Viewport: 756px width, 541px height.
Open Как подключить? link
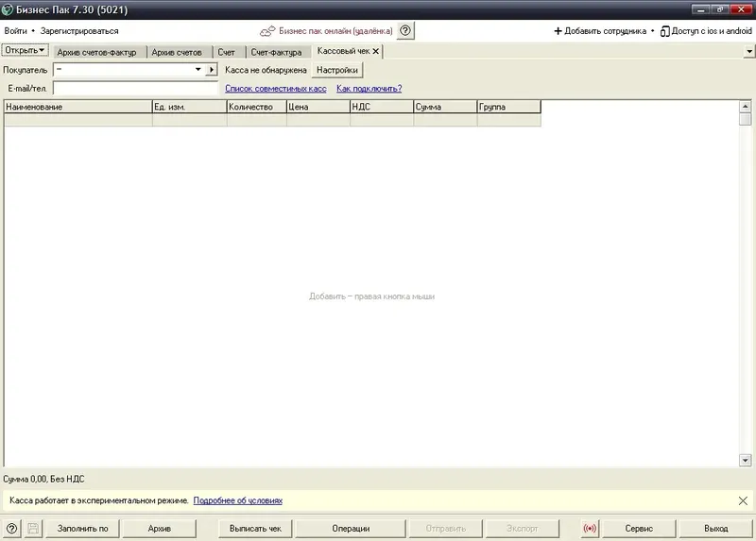369,89
